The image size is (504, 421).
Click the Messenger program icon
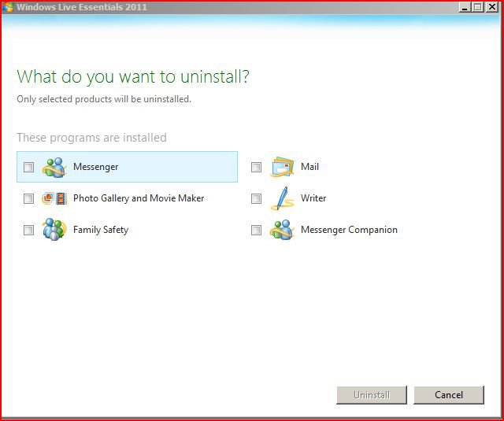[x=54, y=167]
